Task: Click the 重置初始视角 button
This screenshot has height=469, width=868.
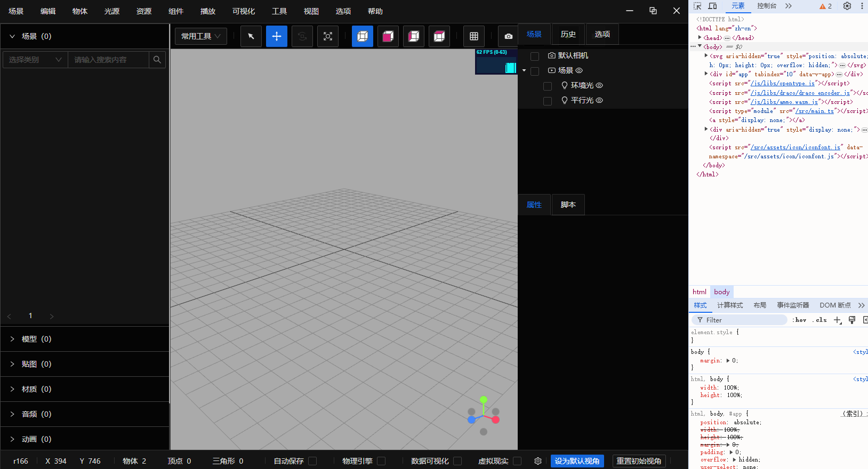Action: point(639,461)
